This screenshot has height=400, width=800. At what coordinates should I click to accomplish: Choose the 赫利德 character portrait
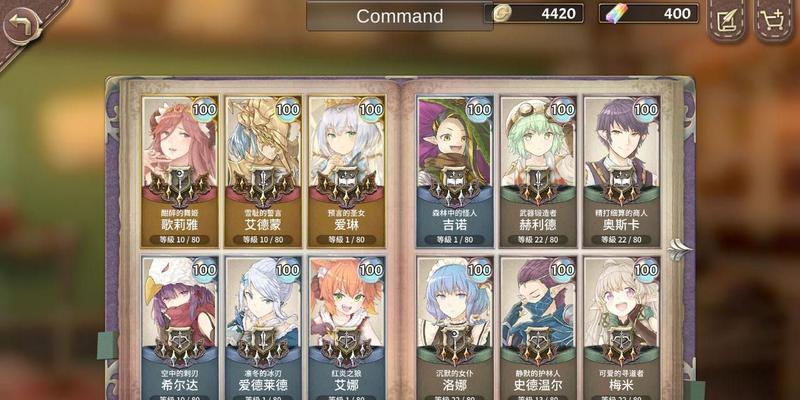tap(538, 172)
